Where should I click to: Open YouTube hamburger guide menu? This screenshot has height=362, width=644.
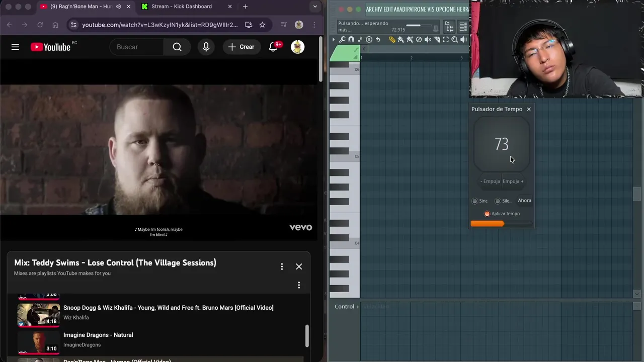[x=15, y=47]
